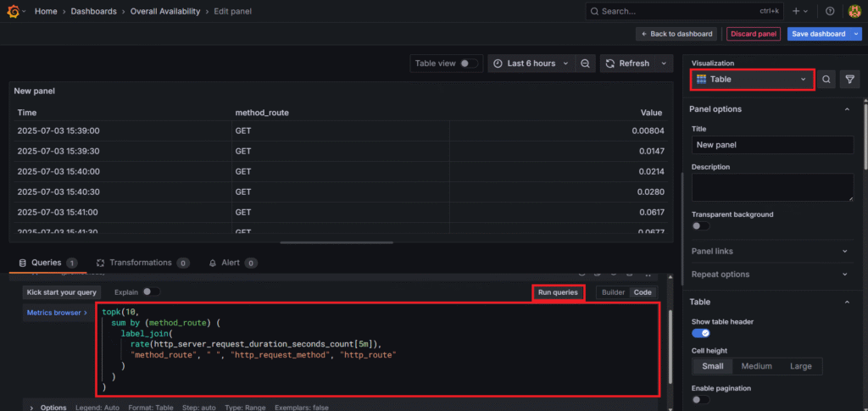Click the zoom out time range icon

(585, 64)
